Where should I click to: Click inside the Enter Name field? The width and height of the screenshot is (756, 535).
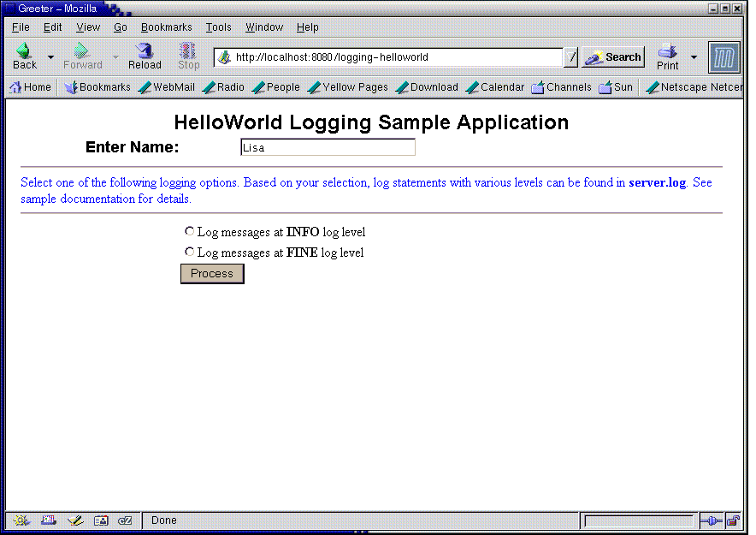(x=327, y=146)
